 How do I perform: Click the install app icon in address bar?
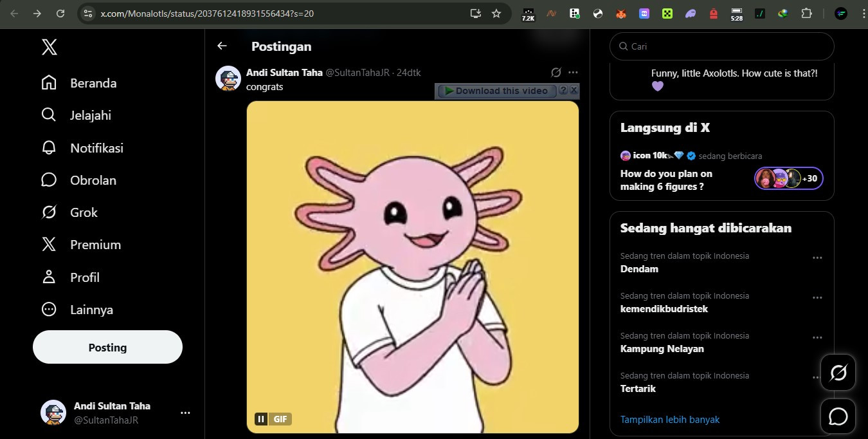pos(476,13)
